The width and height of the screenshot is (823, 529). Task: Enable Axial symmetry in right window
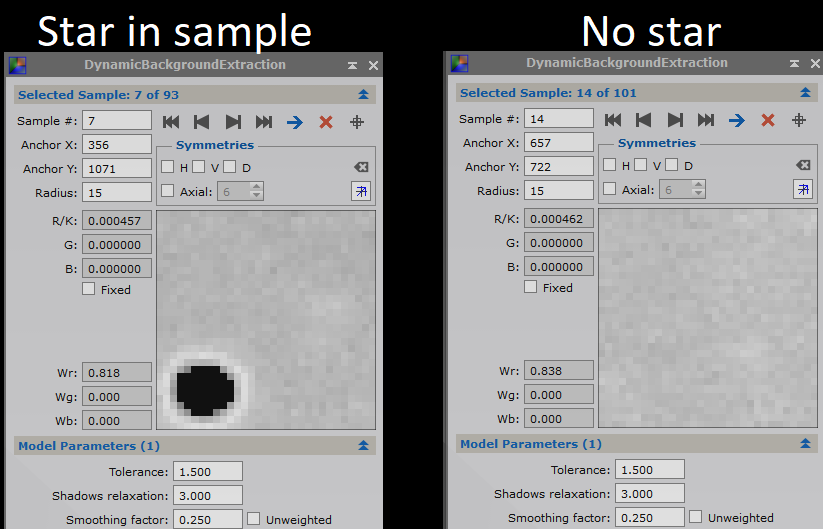[x=609, y=188]
